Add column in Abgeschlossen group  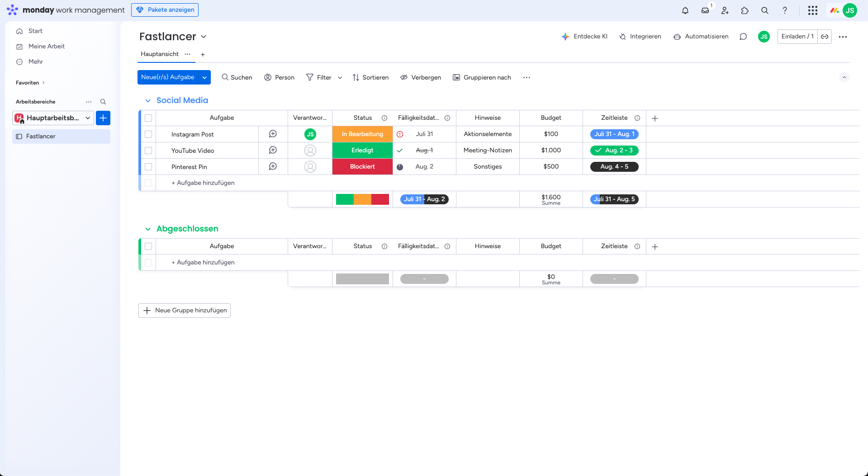click(655, 246)
